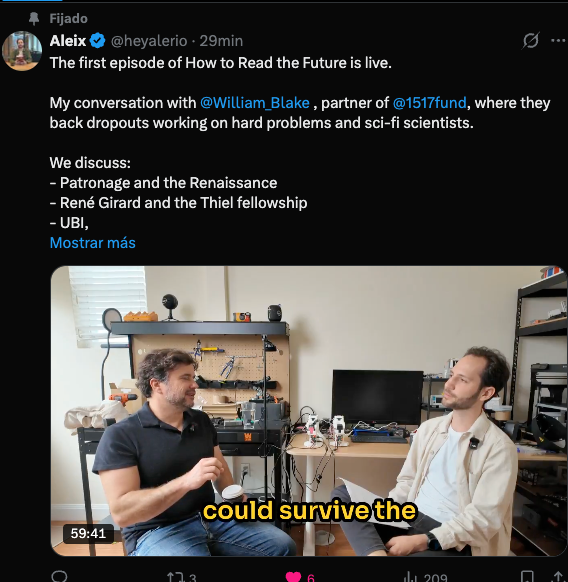This screenshot has width=568, height=582.
Task: Click the share upload arrow icon
Action: (560, 577)
